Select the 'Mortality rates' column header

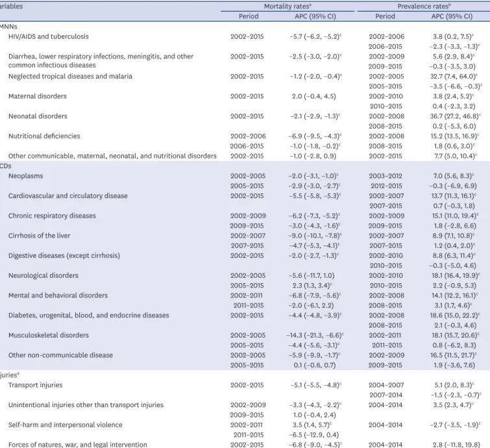[288, 6]
